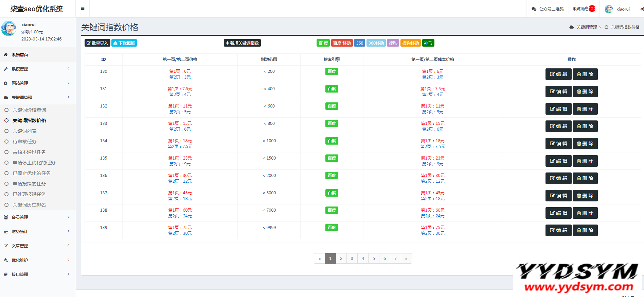The image size is (644, 297).
Task: Select the 关键词价格查询 sidebar item
Action: pos(29,110)
